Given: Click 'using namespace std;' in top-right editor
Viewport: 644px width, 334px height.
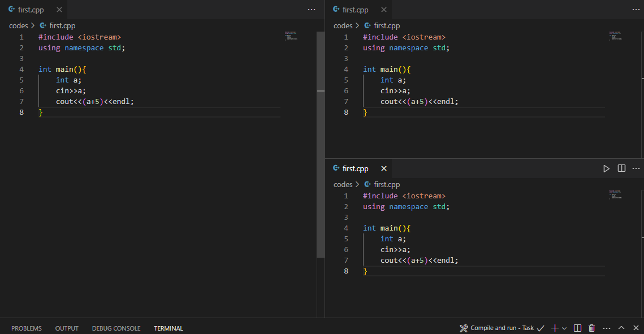Looking at the screenshot, I should pyautogui.click(x=406, y=48).
